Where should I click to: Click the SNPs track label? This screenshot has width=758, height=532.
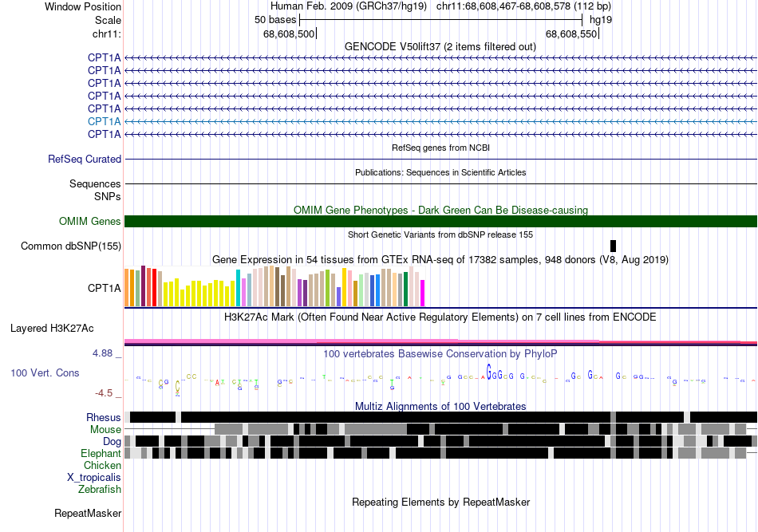(108, 197)
